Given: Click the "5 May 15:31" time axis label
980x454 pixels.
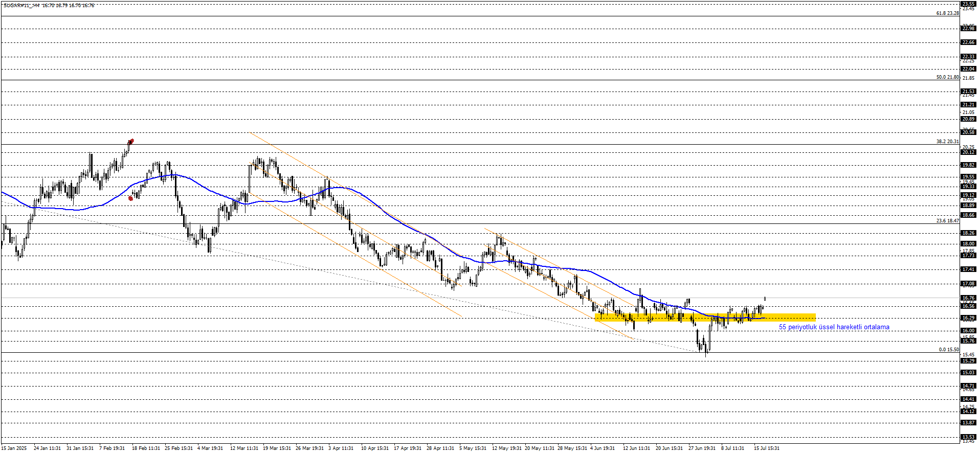Looking at the screenshot, I should click(473, 448).
